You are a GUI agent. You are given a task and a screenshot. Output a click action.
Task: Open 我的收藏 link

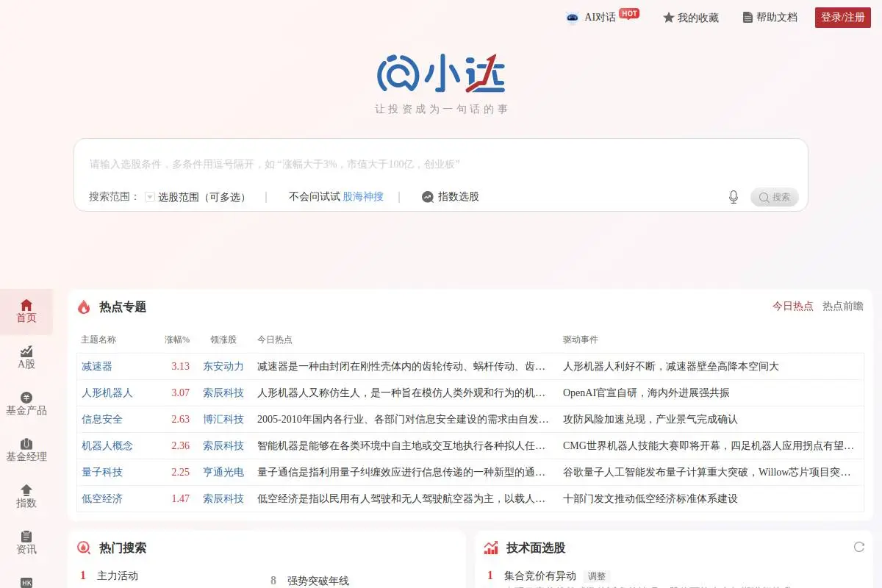[x=698, y=18]
